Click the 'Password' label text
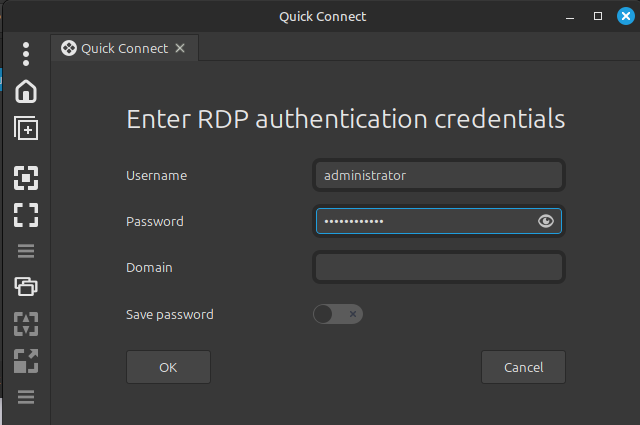The width and height of the screenshot is (640, 425). pyautogui.click(x=155, y=221)
